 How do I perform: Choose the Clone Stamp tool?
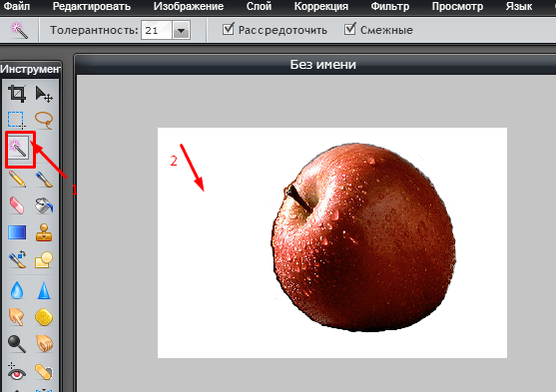44,232
